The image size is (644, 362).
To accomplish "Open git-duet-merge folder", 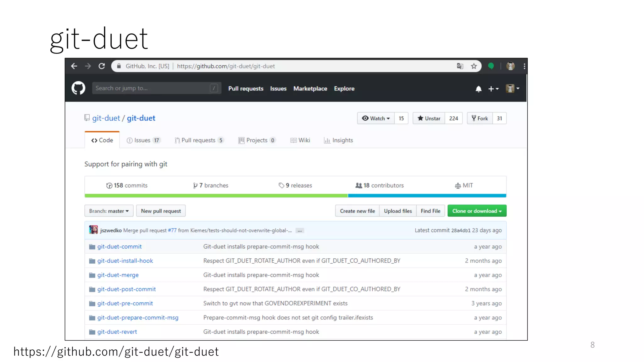I will [x=118, y=275].
